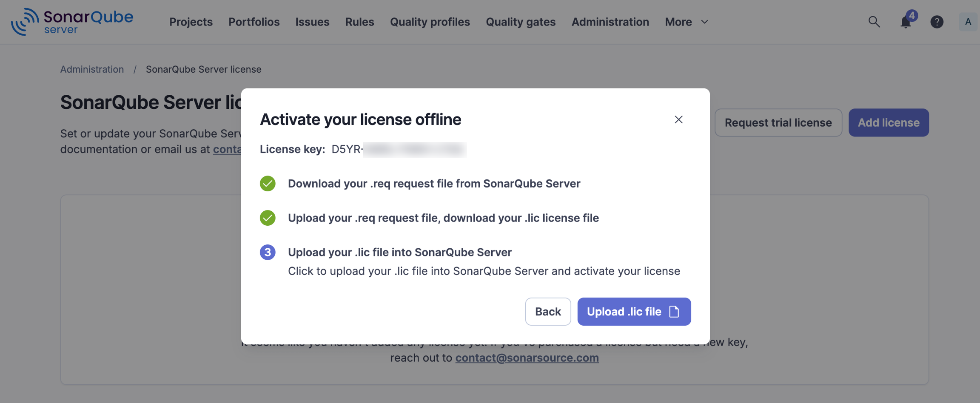Open Quality profiles page
This screenshot has height=403, width=980.
[430, 22]
